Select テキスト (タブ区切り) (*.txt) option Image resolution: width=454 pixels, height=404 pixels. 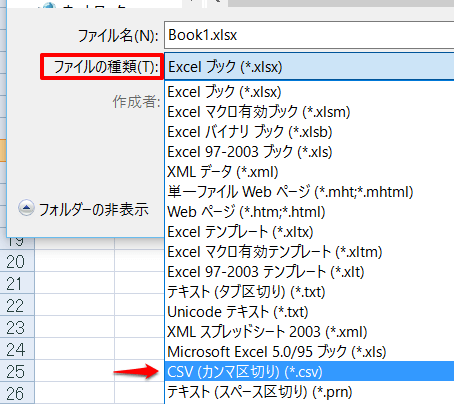coord(309,292)
